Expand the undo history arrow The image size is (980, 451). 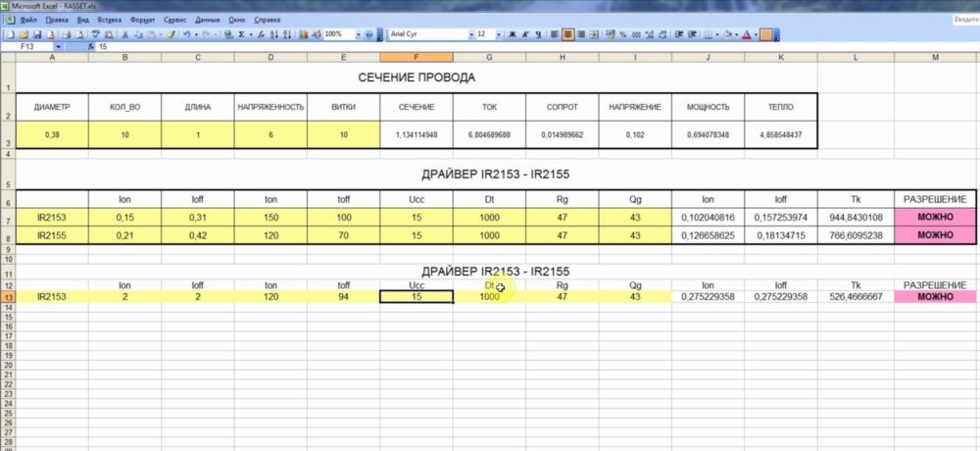[196, 34]
